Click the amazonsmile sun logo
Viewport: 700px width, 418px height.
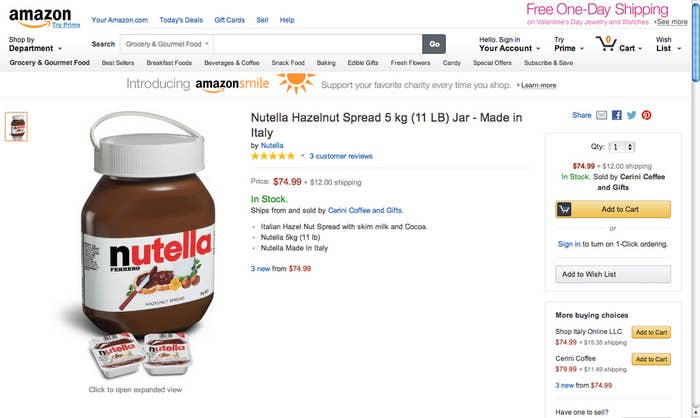296,83
